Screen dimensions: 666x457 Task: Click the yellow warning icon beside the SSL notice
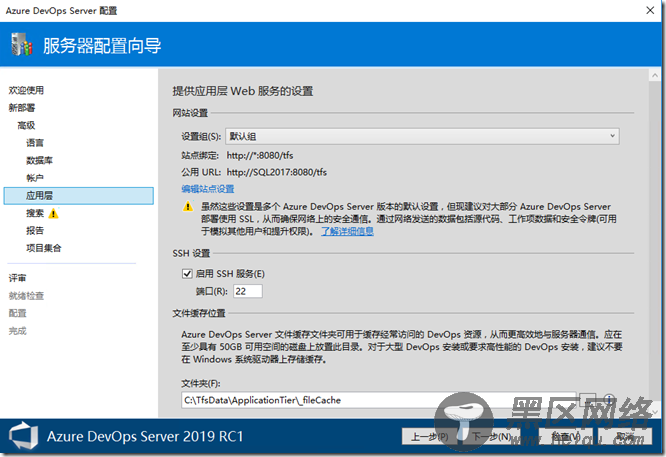[x=188, y=207]
